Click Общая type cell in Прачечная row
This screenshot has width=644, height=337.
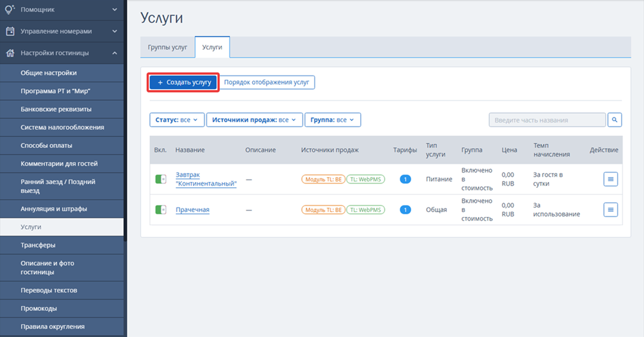436,210
